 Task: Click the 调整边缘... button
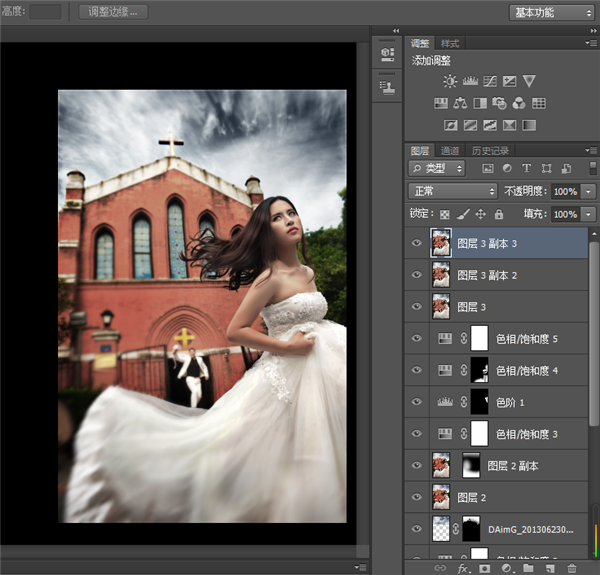point(113,12)
